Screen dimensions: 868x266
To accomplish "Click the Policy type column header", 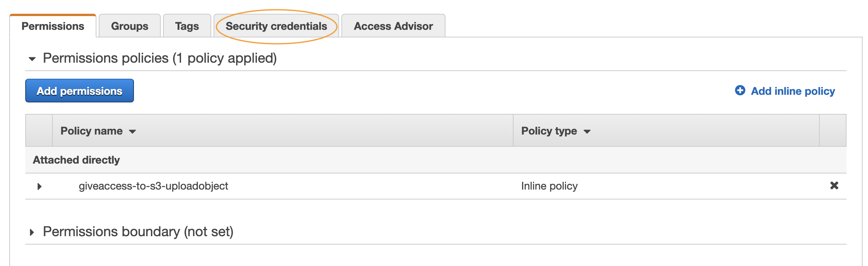I will tap(666, 131).
